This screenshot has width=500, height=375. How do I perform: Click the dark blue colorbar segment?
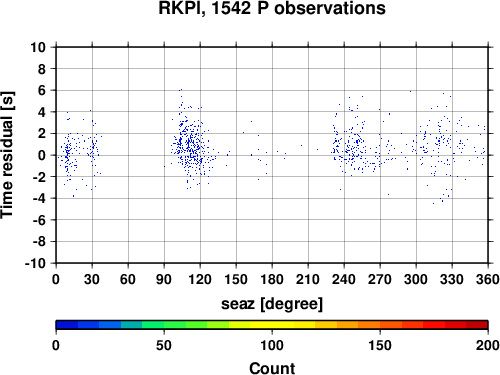67,325
